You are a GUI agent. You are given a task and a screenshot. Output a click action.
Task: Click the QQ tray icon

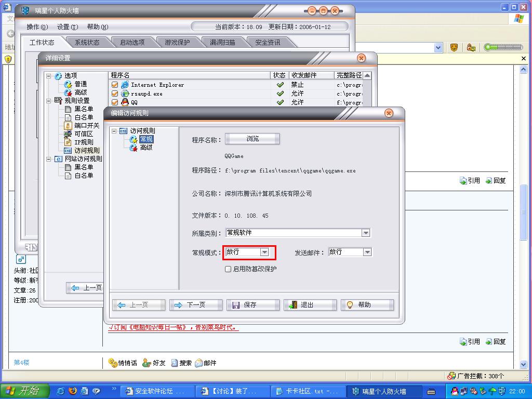[x=455, y=391]
